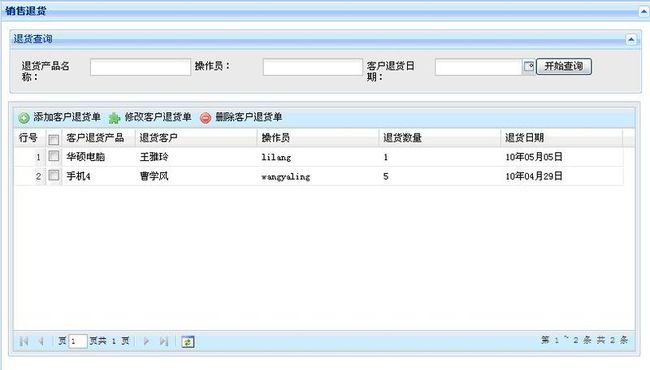
Task: Sort by 退货客户 column header
Action: tap(196, 138)
